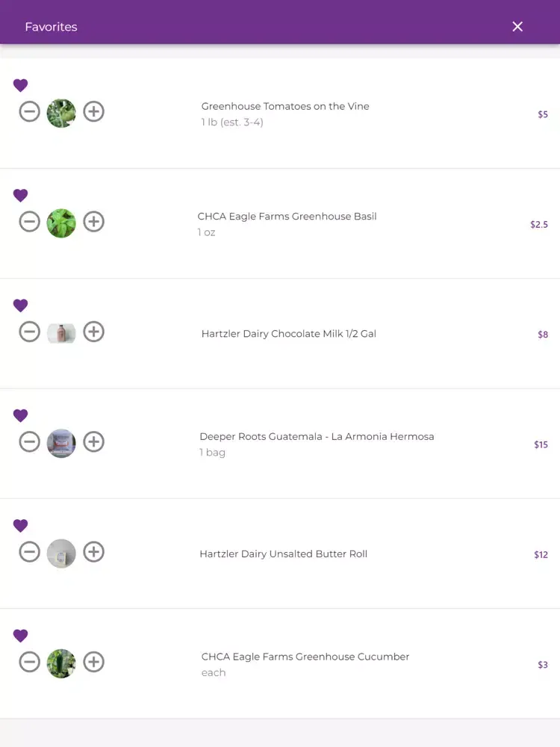560x747 pixels.
Task: Remove one Hartzler Dairy Chocolate Milk
Action: tap(30, 332)
